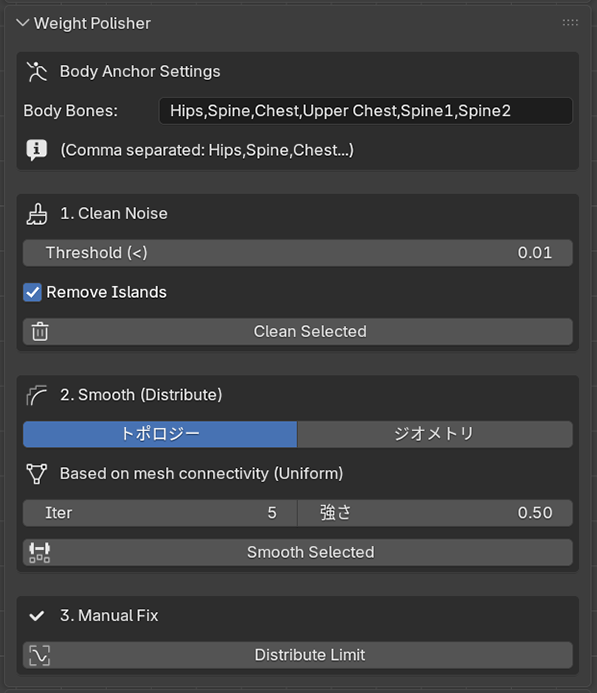Click the checkmark icon beside Manual Fix

point(37,616)
